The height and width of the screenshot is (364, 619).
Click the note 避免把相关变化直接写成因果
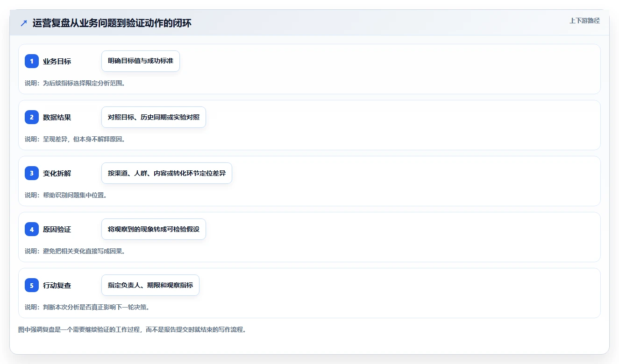click(x=84, y=251)
